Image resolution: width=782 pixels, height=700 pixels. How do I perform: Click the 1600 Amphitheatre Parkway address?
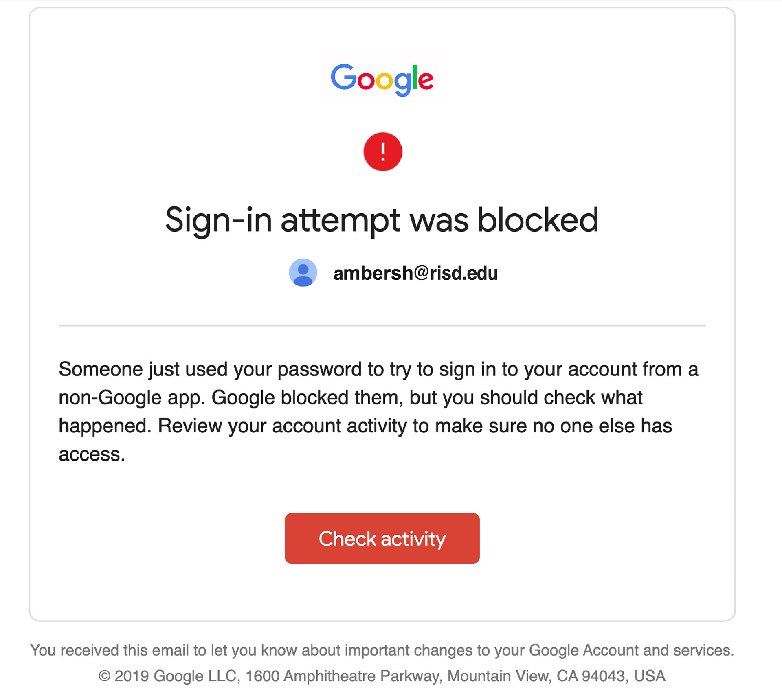point(344,676)
